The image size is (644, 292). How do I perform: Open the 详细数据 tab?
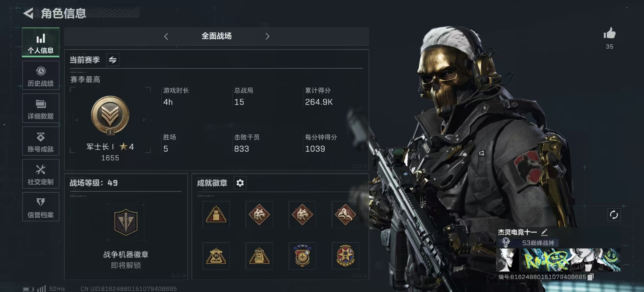41,108
